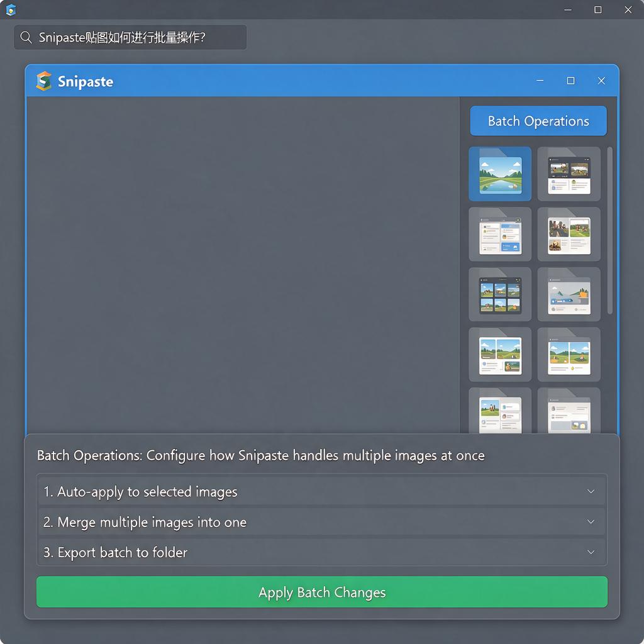Expand Export batch to folder chevron
644x644 pixels.
(x=591, y=552)
